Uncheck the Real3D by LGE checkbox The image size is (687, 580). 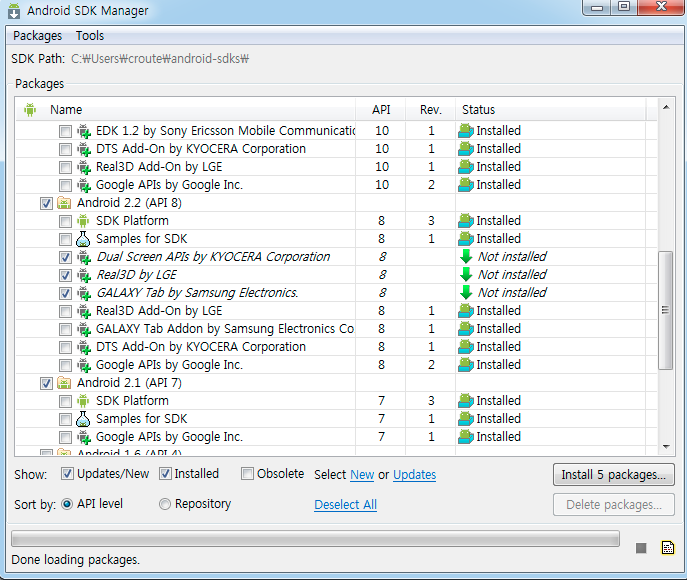pyautogui.click(x=65, y=275)
